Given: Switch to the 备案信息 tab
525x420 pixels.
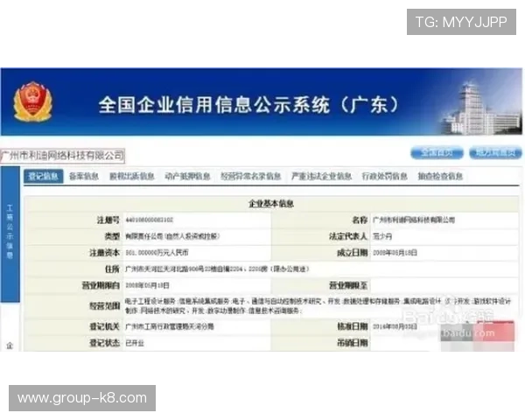Looking at the screenshot, I should click(84, 176).
